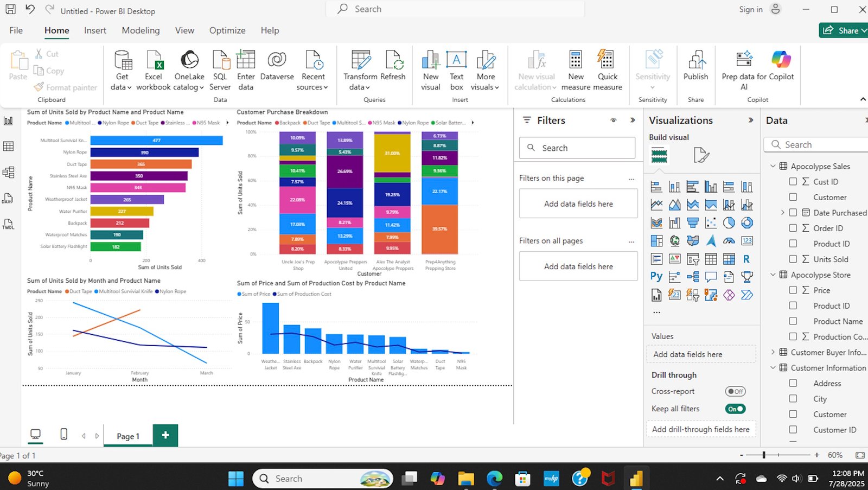Click the Publish button

point(696,68)
